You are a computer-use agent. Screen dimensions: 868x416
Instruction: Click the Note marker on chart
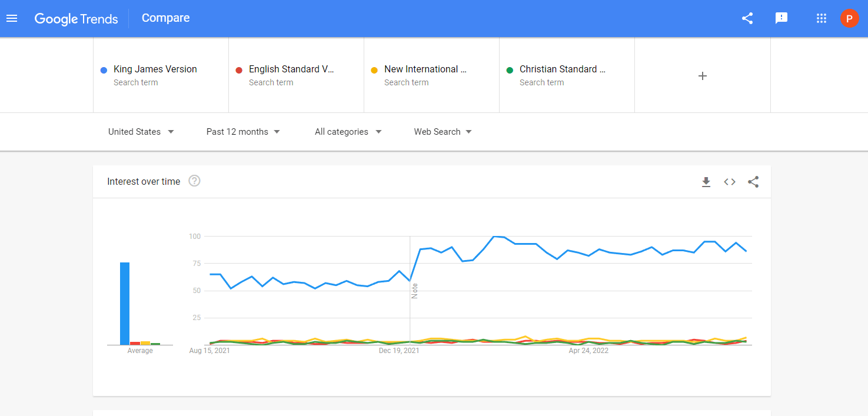coord(415,291)
